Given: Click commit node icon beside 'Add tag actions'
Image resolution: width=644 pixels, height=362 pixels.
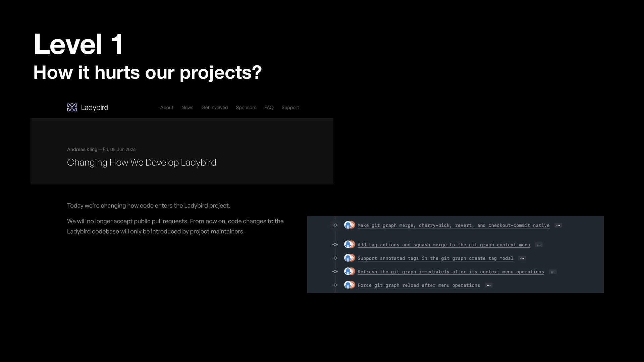Looking at the screenshot, I should pyautogui.click(x=335, y=245).
